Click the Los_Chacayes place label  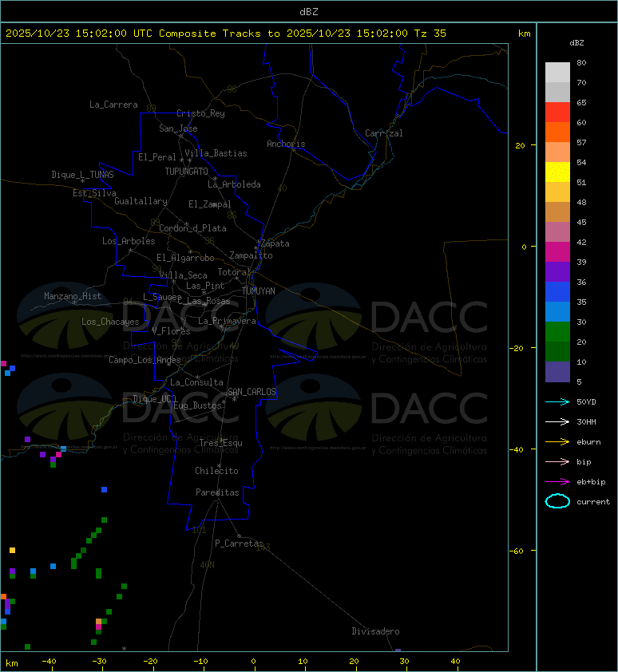(x=110, y=322)
